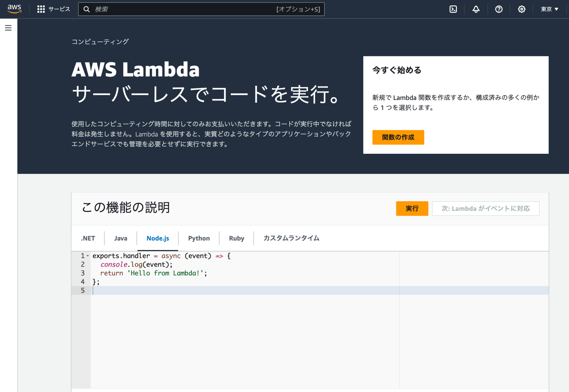Open the account settings gear

coord(522,9)
